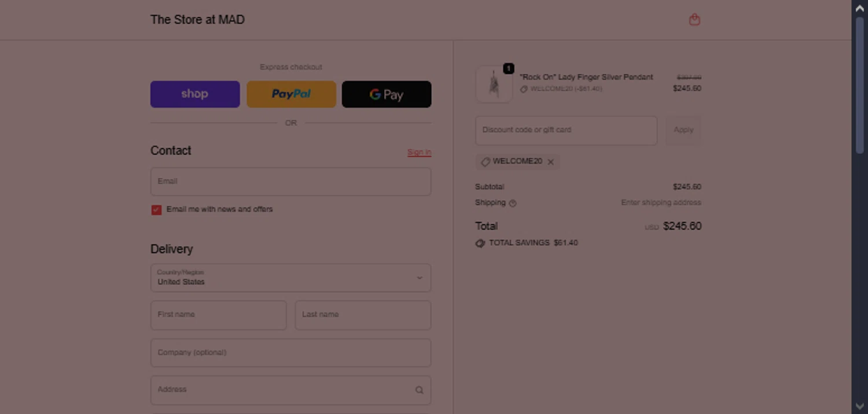Click into the First name field

[x=218, y=315]
